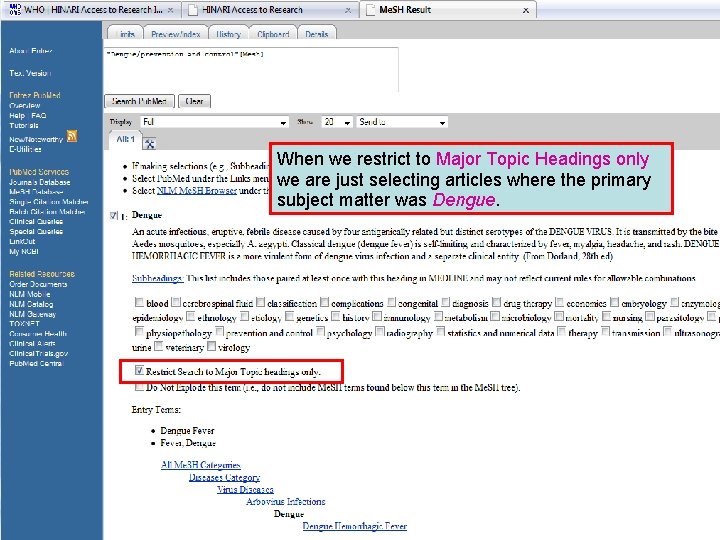Open the Details tab
This screenshot has height=540, width=720.
(317, 34)
